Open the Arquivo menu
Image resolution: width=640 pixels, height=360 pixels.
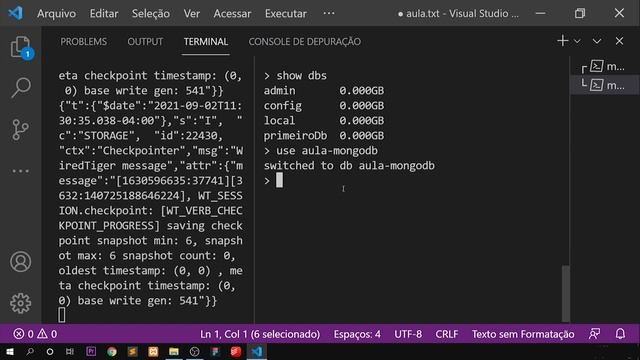pos(56,13)
